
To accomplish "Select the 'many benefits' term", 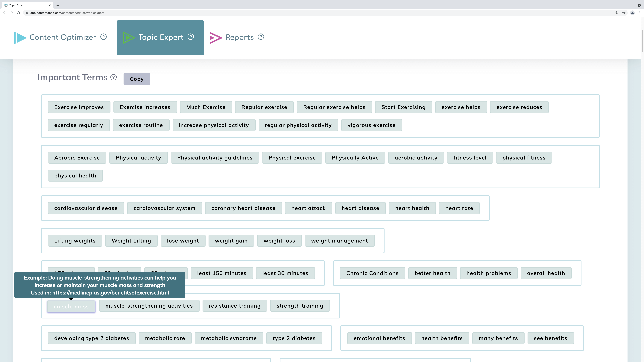I will 498,338.
